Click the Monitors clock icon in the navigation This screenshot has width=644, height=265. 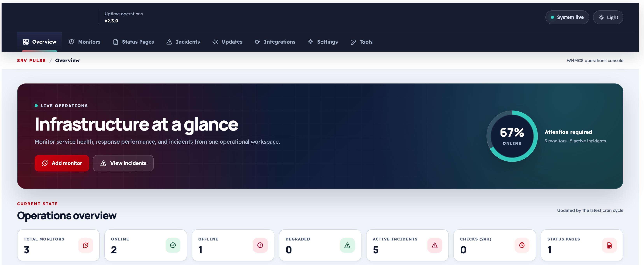[x=72, y=42]
